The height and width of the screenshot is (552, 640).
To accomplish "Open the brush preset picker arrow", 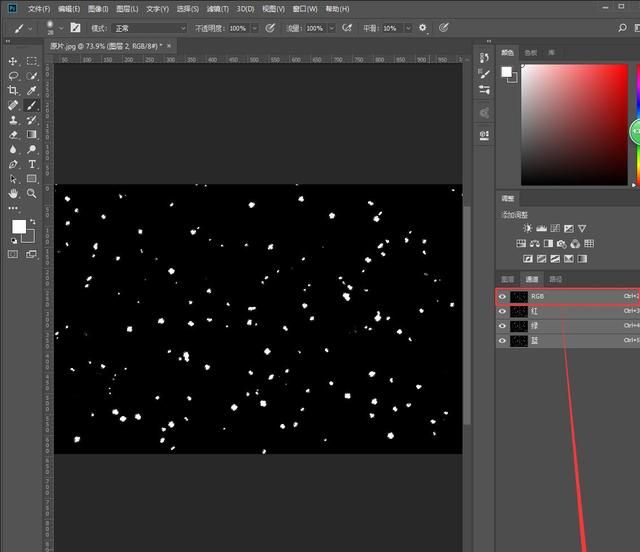I will click(x=61, y=28).
